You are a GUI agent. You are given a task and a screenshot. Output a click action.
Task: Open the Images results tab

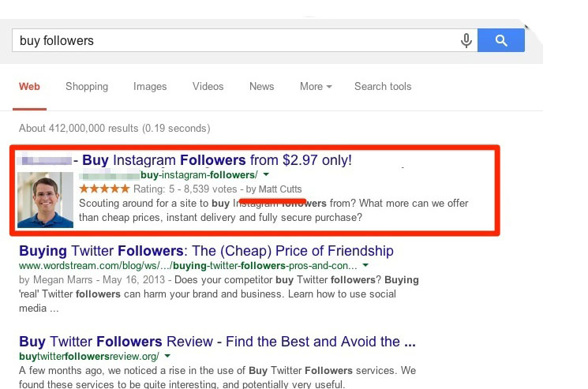(150, 87)
